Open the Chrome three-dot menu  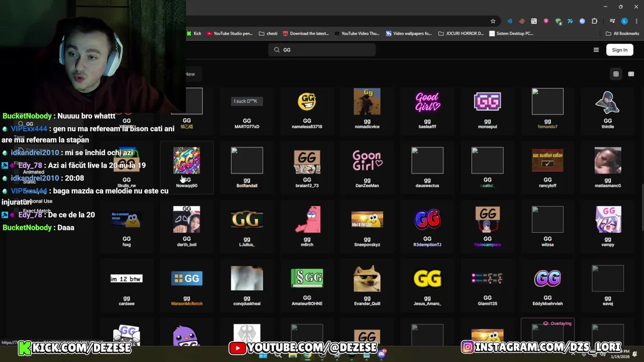point(636,21)
